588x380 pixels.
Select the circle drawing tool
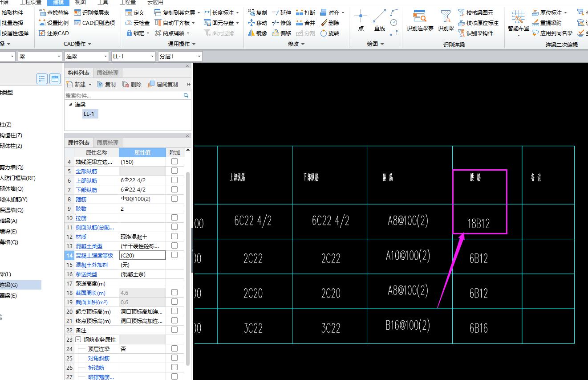393,23
